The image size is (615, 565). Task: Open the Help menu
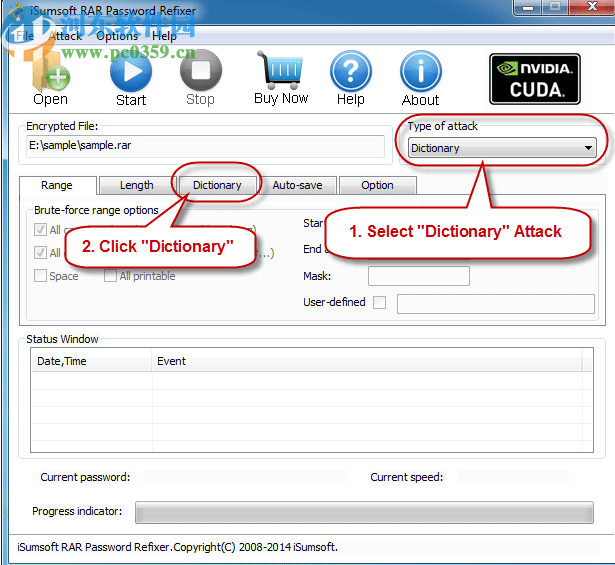(x=164, y=36)
